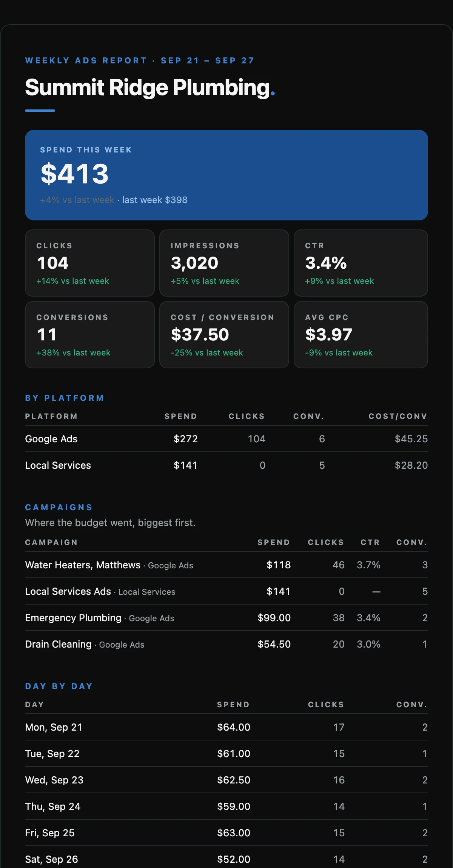The height and width of the screenshot is (868, 453).
Task: Select the Water Heaters, Matthews campaign
Action: (83, 565)
